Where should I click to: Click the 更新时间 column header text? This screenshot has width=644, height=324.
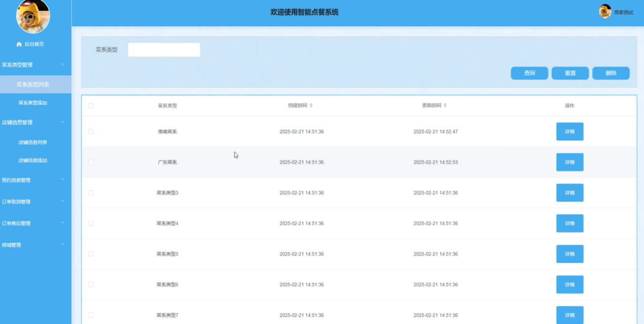[x=432, y=106]
